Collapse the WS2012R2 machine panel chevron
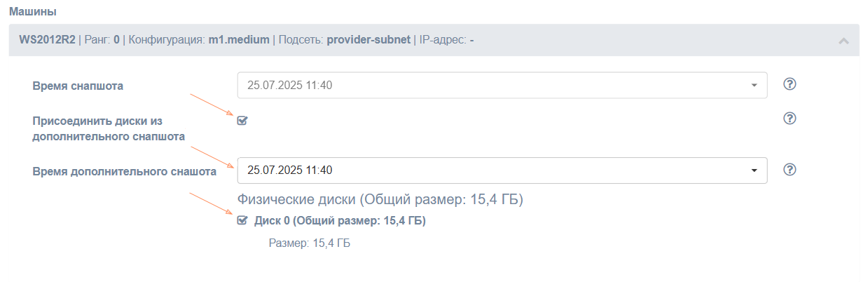Image resolution: width=868 pixels, height=282 pixels. (843, 41)
